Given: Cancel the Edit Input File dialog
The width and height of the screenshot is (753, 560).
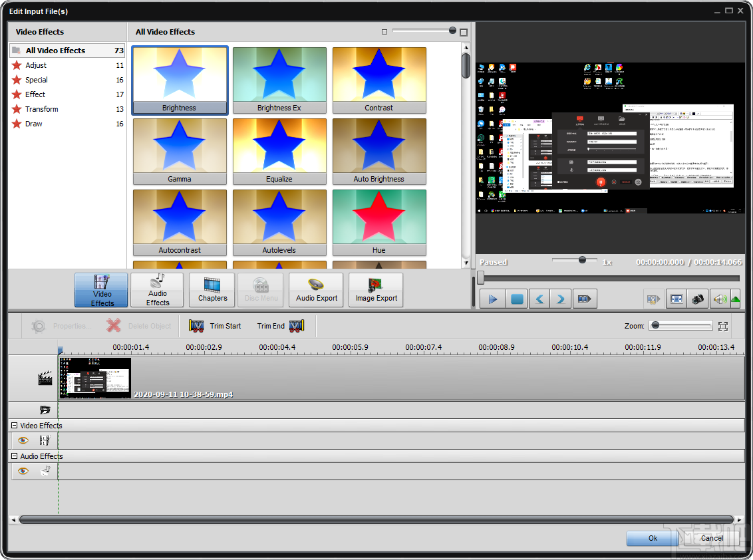Looking at the screenshot, I should [x=711, y=538].
